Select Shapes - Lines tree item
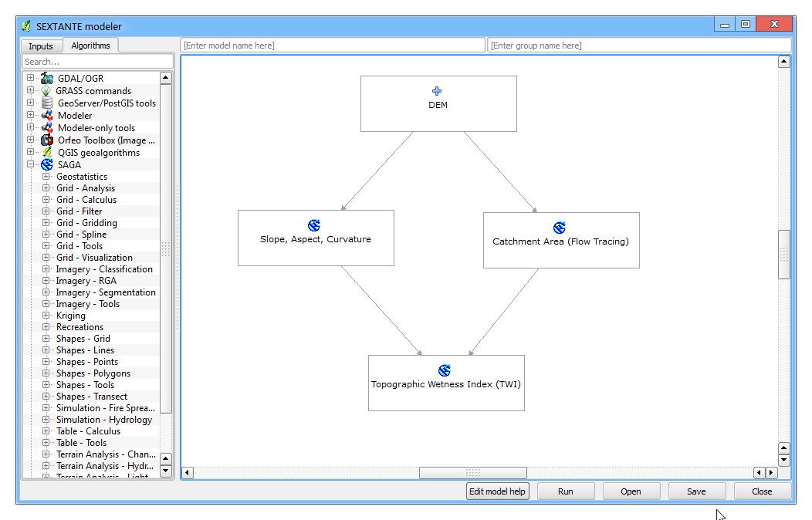 coord(86,350)
